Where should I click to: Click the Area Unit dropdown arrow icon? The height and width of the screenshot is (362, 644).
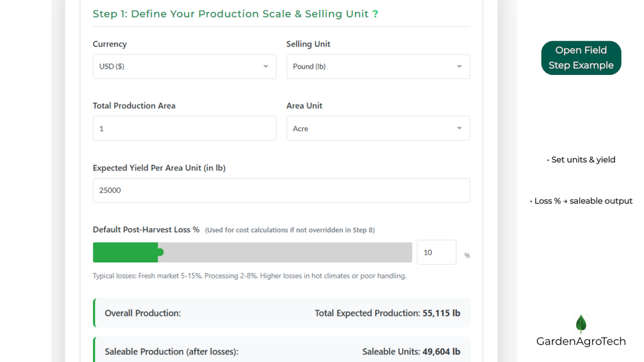click(459, 129)
